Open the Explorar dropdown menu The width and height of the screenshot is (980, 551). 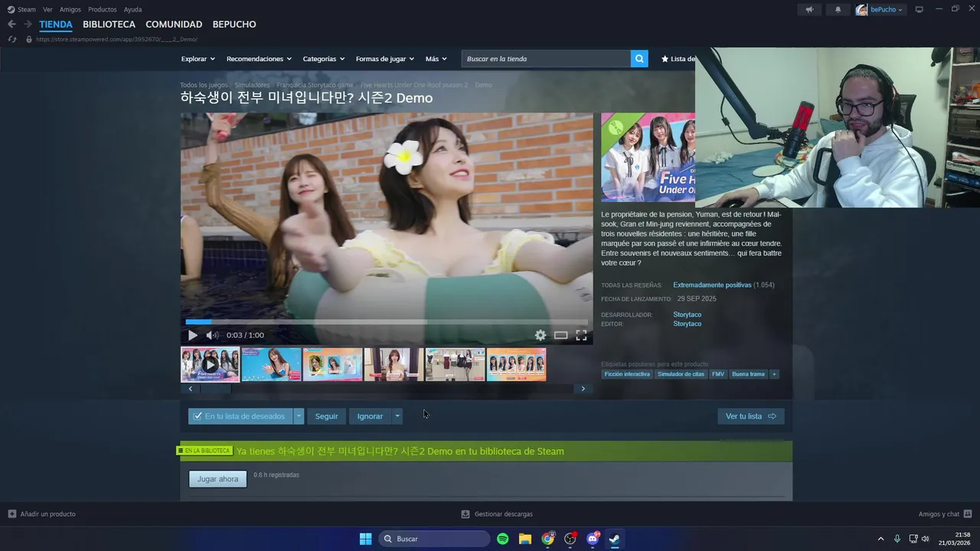pyautogui.click(x=198, y=59)
